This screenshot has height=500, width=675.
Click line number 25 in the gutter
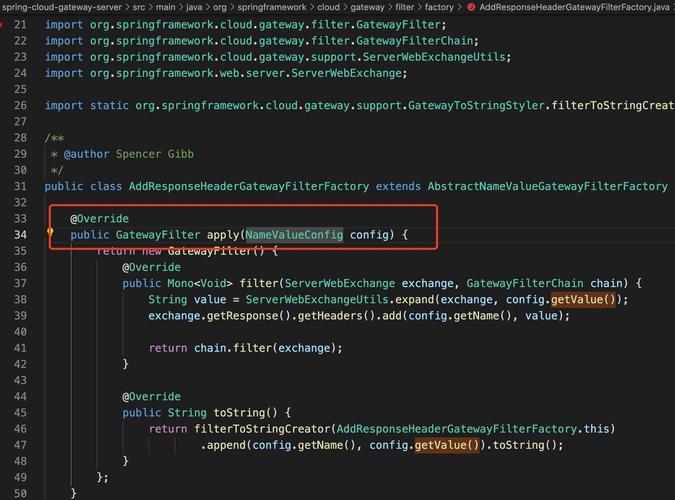pos(20,89)
